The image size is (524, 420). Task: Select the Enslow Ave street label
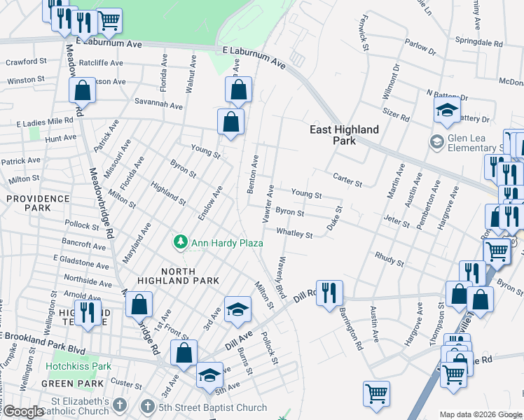[x=210, y=203]
